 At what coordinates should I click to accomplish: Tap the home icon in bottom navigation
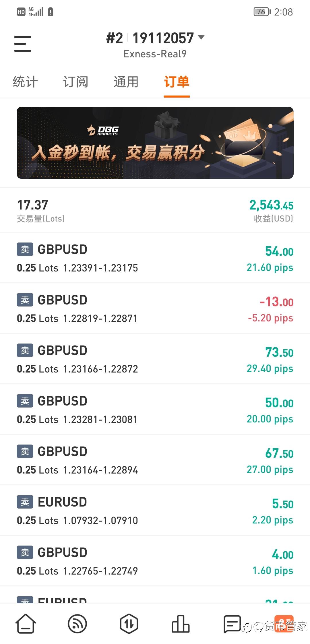[26, 623]
